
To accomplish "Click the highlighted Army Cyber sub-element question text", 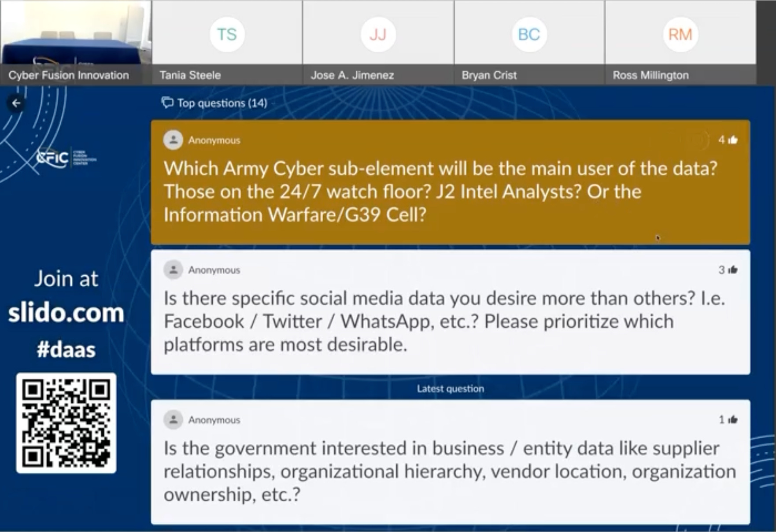I will (440, 192).
